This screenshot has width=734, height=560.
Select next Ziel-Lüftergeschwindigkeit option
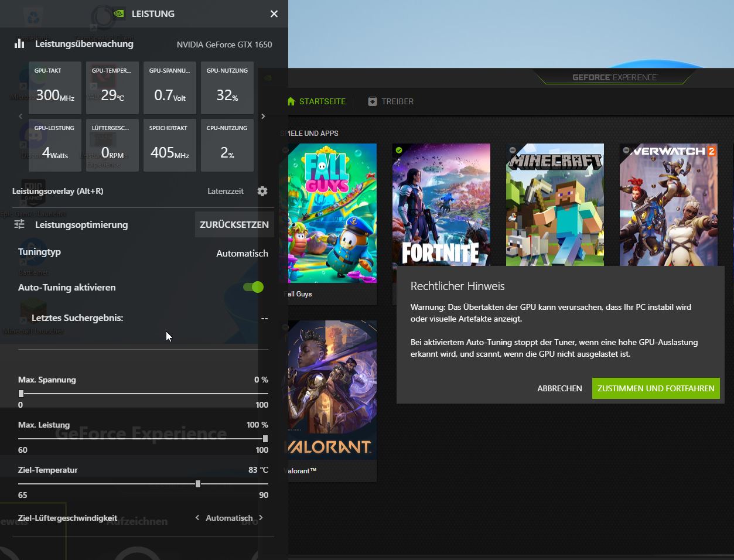261,518
